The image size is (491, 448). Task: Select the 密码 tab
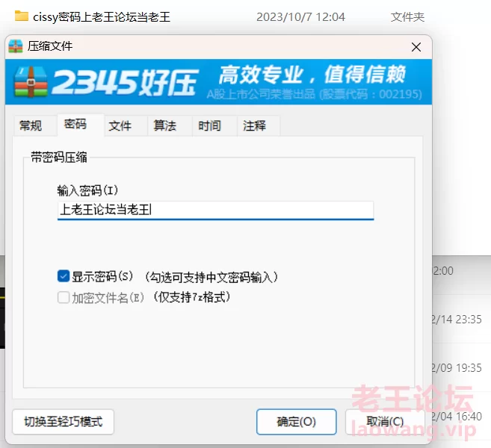point(75,124)
